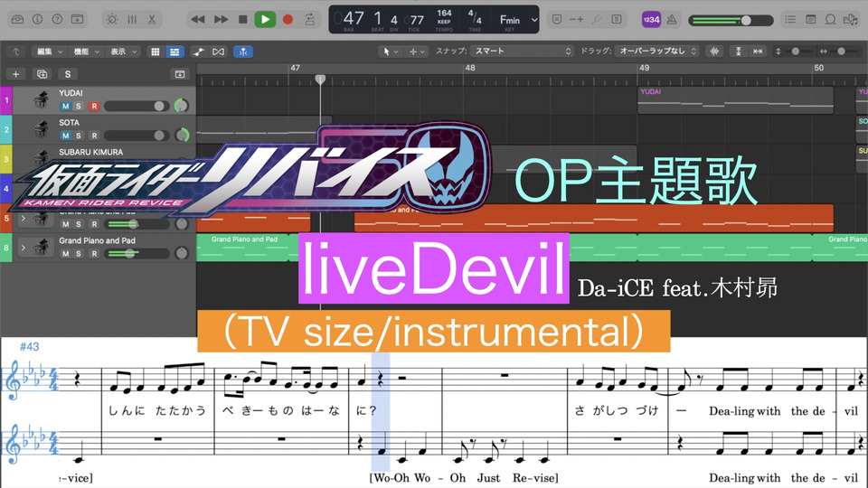Image resolution: width=868 pixels, height=488 pixels.
Task: Open the secondary crosshair tool dropdown
Action: pos(417,52)
